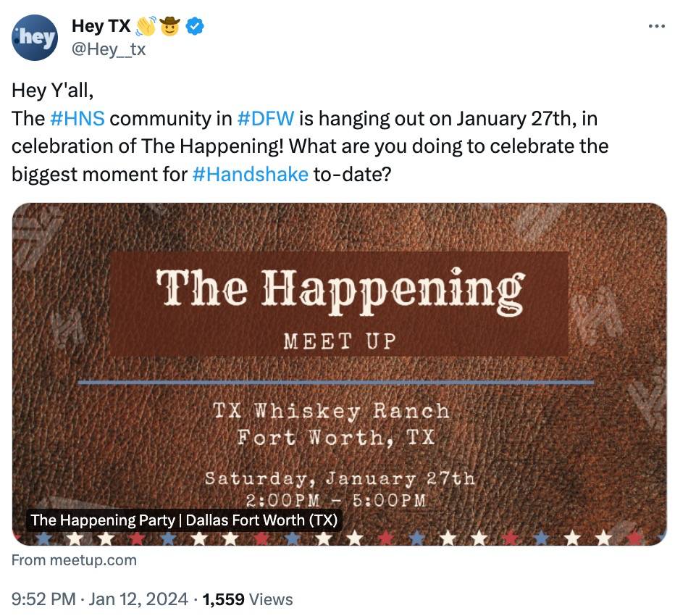Click 'The Happening' title in the card
This screenshot has height=616, width=675.
click(339, 289)
